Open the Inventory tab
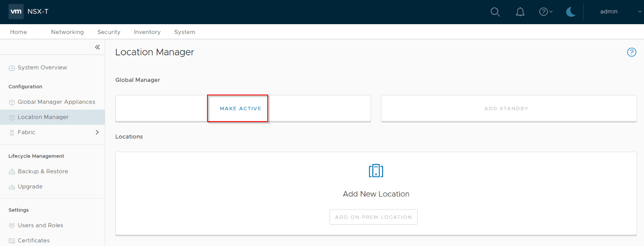Image resolution: width=644 pixels, height=246 pixels. pyautogui.click(x=147, y=32)
